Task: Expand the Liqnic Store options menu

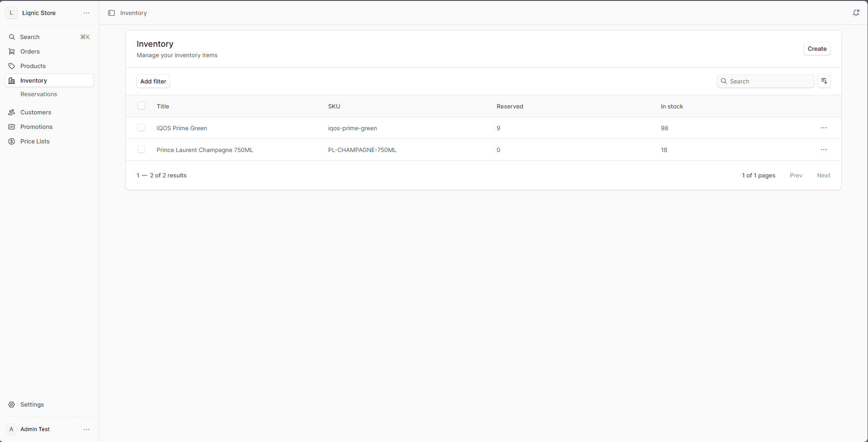Action: pyautogui.click(x=86, y=13)
